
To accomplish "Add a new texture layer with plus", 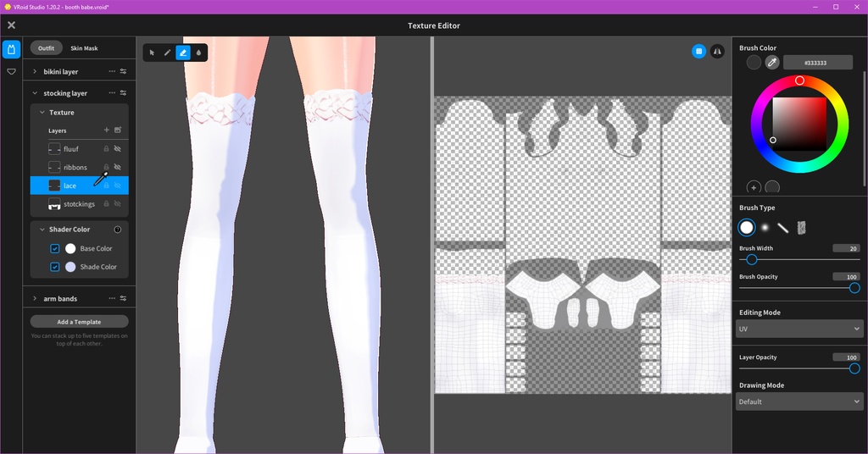I will click(106, 130).
